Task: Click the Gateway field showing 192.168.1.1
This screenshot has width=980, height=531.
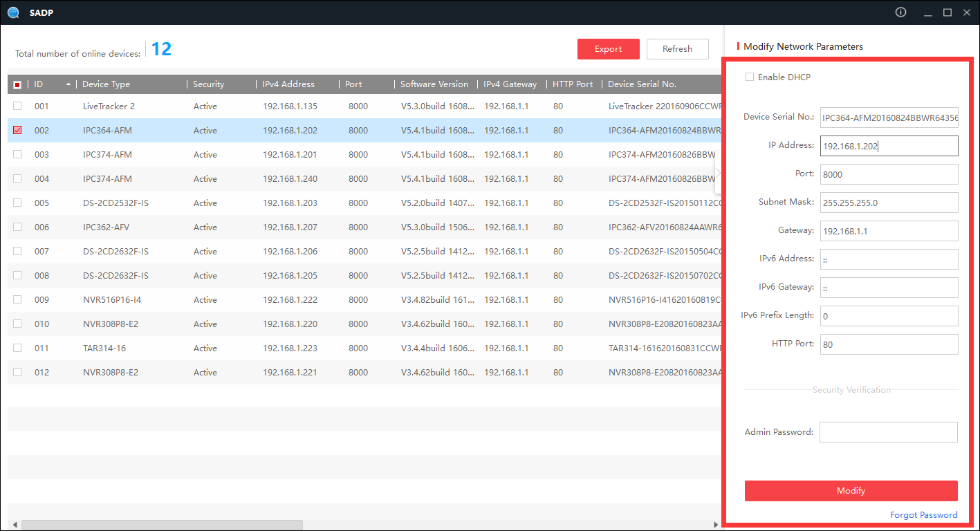Action: pyautogui.click(x=889, y=231)
